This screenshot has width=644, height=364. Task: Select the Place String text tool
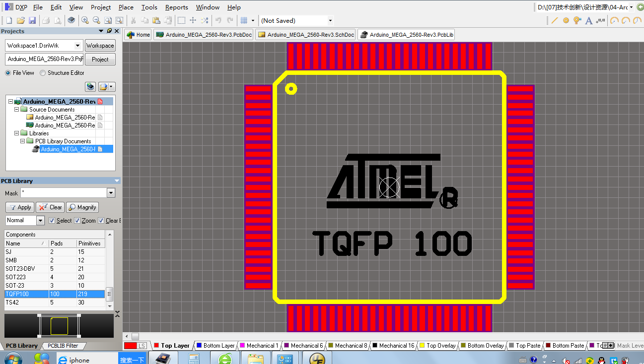pos(589,20)
